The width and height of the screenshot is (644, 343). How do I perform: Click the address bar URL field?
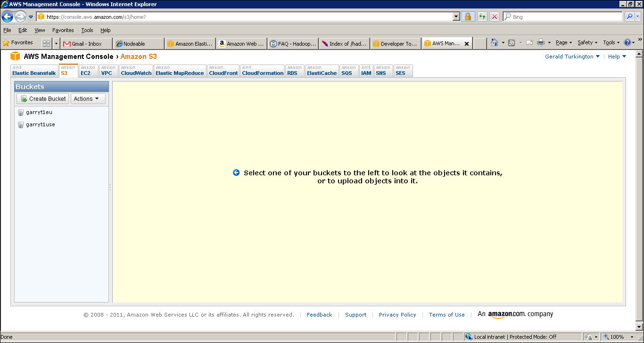coord(244,16)
